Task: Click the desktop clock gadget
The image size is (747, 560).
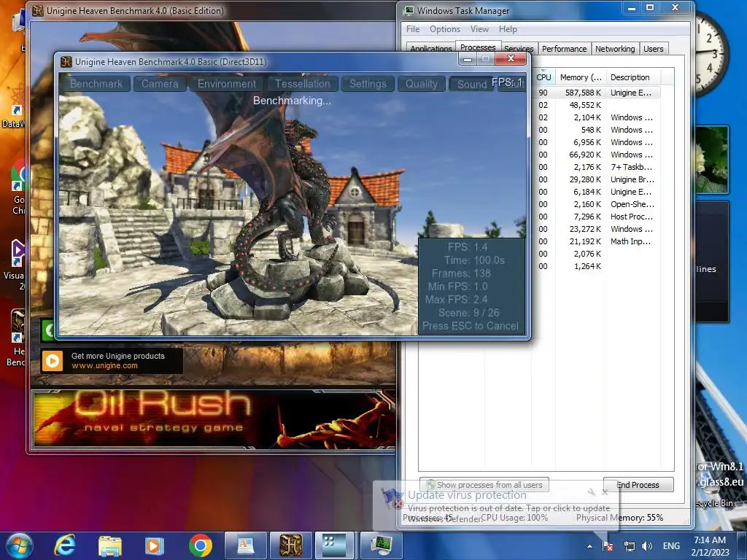Action: (x=711, y=52)
